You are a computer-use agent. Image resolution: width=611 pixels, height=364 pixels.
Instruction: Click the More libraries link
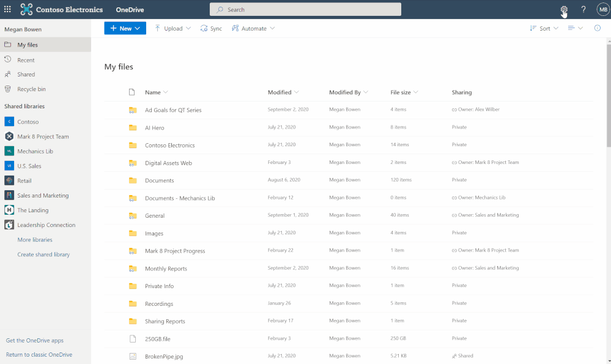pyautogui.click(x=35, y=240)
